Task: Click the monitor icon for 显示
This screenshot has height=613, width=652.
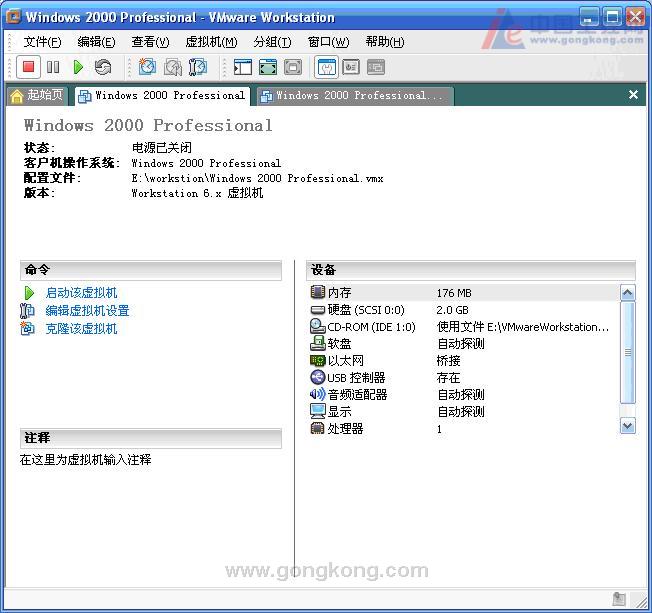Action: point(318,411)
